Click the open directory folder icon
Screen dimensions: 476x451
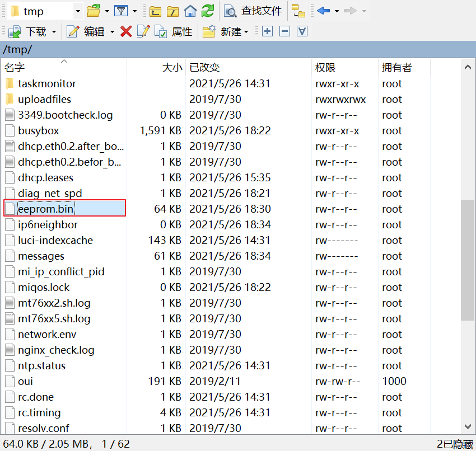94,11
